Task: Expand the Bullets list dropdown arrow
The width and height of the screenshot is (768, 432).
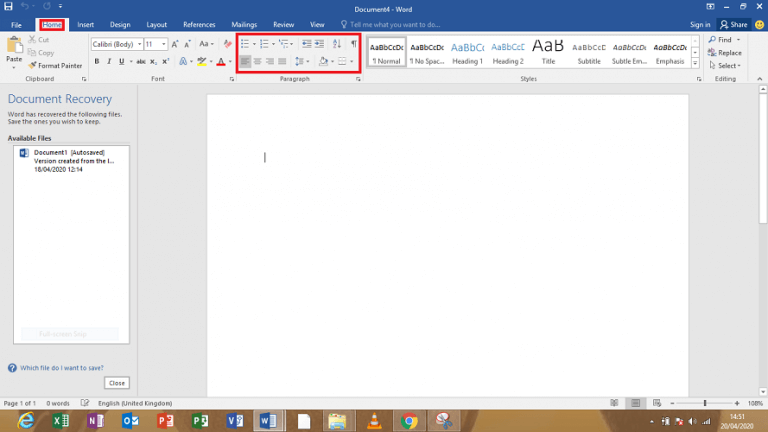Action: click(254, 44)
